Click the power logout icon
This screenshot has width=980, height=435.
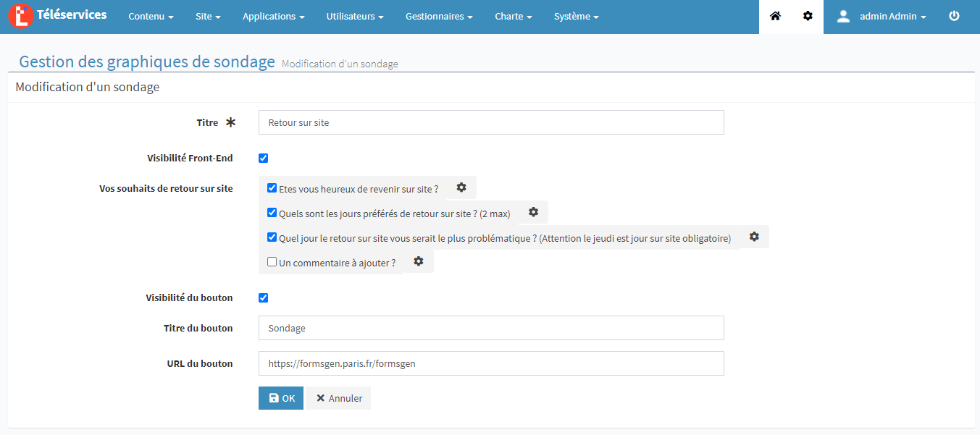(x=954, y=16)
